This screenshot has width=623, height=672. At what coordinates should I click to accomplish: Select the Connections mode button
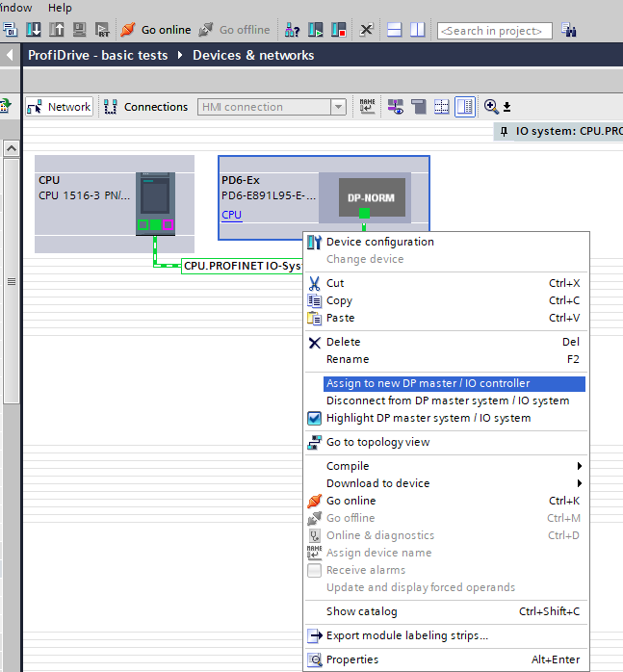[x=145, y=107]
